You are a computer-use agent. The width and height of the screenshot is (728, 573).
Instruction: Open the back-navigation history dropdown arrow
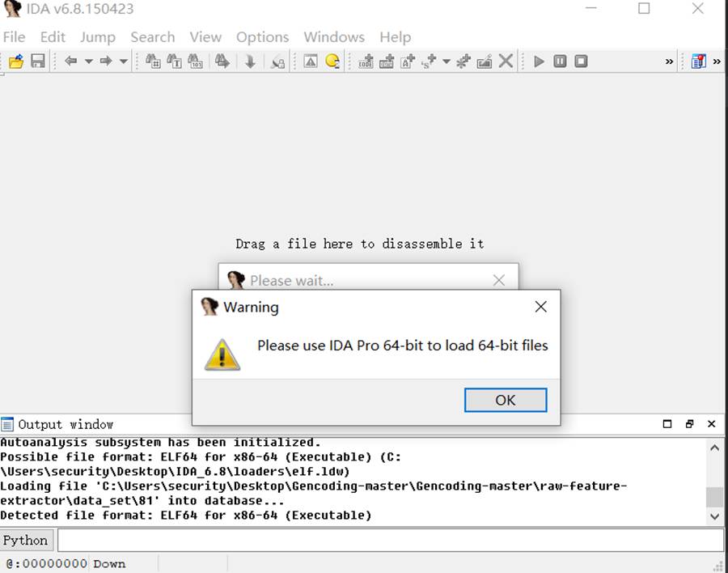point(89,61)
